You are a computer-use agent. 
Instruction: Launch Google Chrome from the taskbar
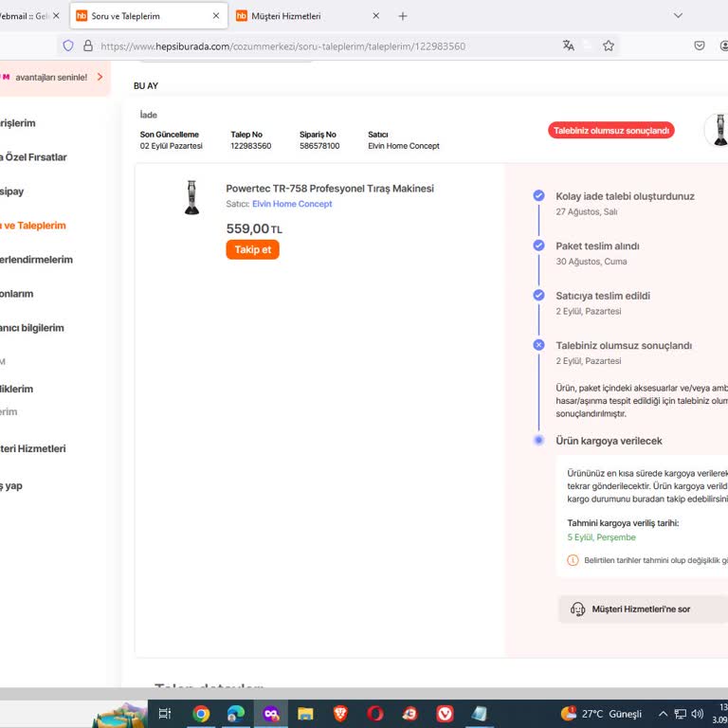coord(201,714)
